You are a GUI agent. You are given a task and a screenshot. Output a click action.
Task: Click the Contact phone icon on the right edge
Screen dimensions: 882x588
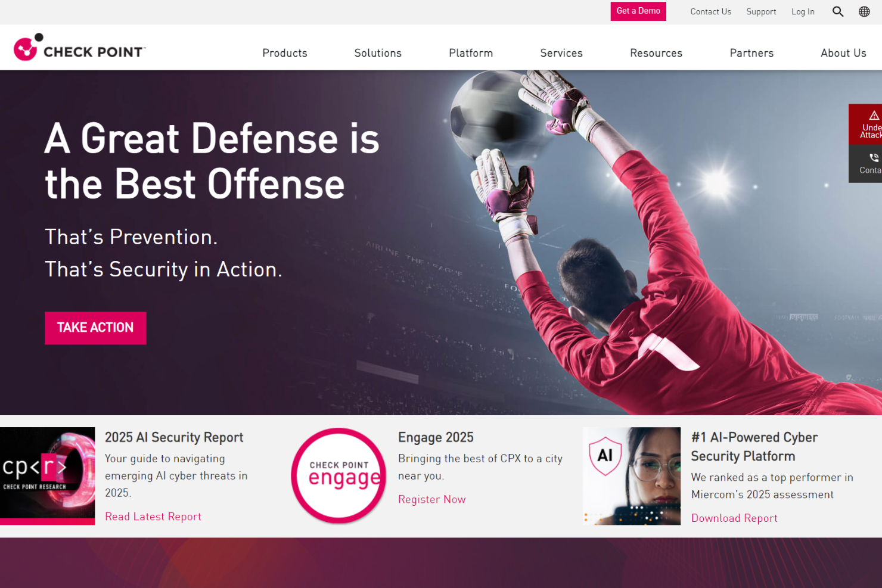[x=873, y=157]
